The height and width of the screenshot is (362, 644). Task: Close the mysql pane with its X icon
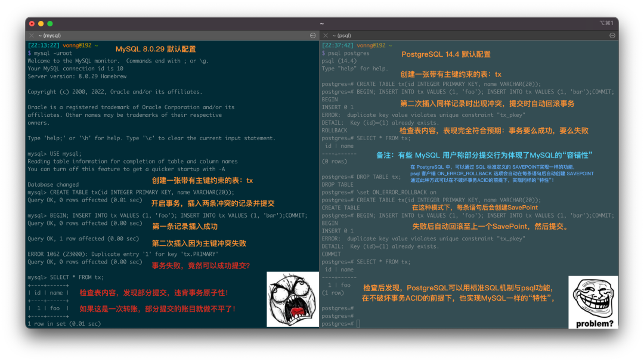pyautogui.click(x=32, y=36)
